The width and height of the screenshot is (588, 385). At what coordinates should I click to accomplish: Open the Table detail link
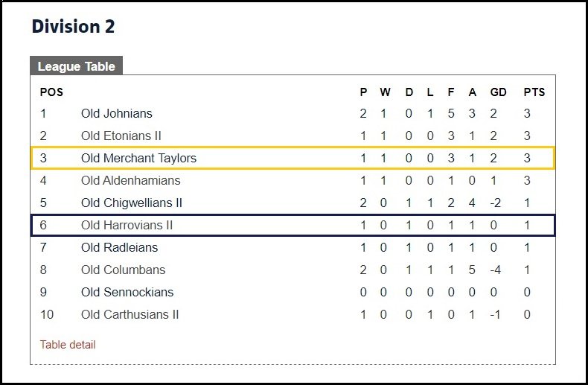(68, 345)
